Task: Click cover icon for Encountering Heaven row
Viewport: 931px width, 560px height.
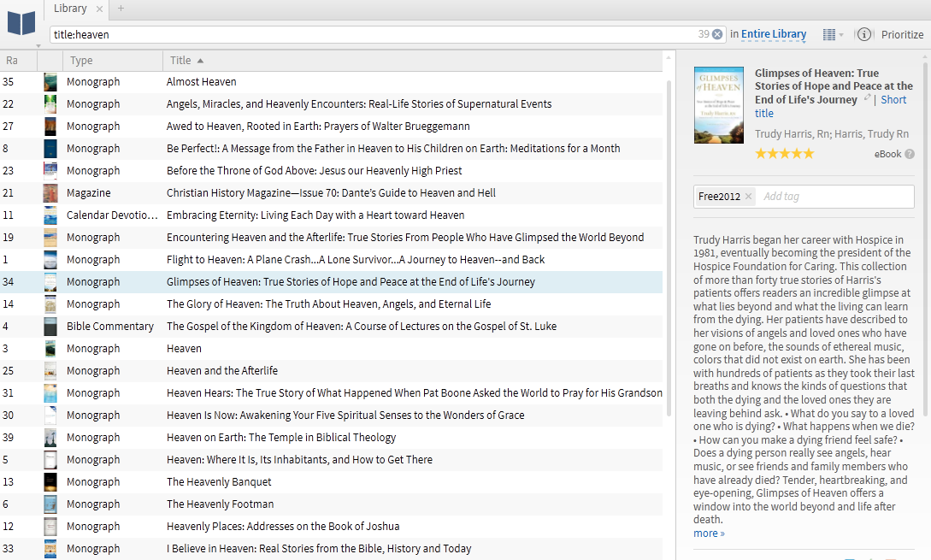Action: [x=50, y=238]
